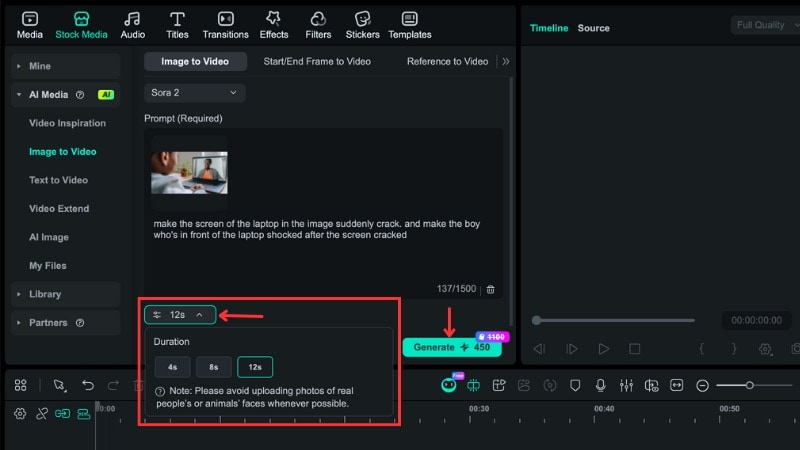Open Video Inspiration in sidebar
800x450 pixels.
[67, 123]
